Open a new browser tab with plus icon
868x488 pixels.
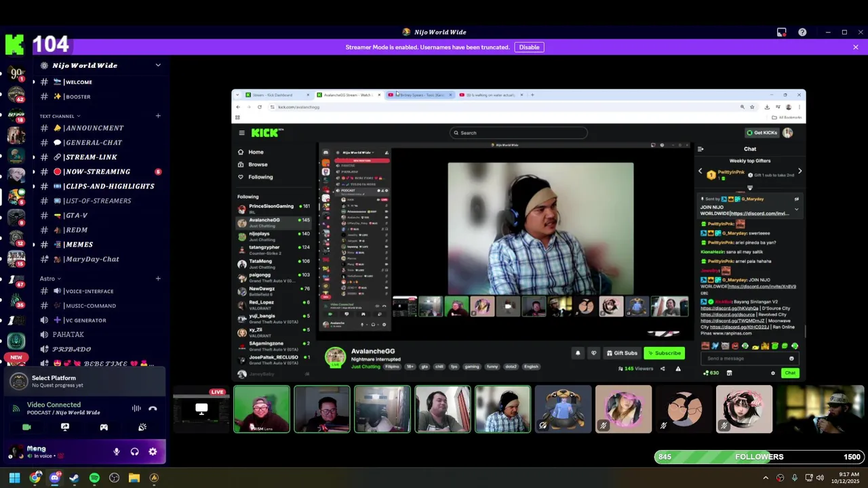coord(532,95)
